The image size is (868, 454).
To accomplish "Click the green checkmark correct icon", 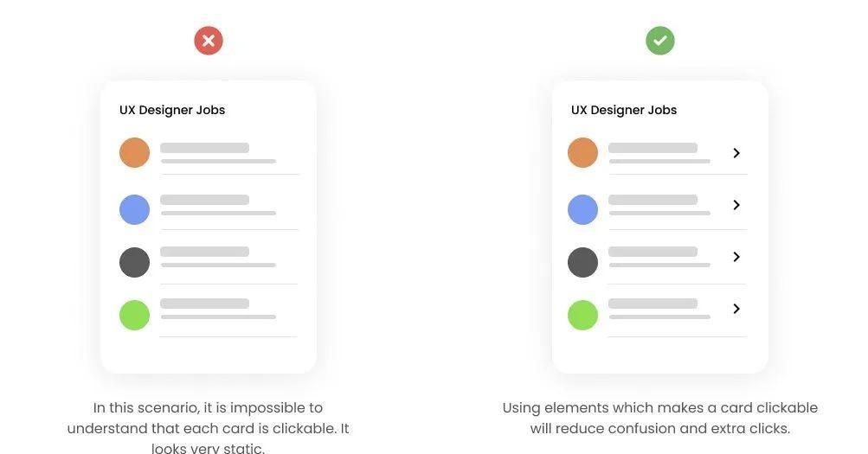I will pos(659,41).
